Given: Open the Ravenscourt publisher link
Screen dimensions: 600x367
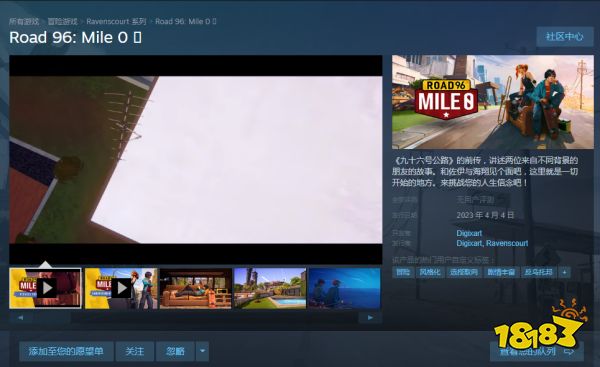Looking at the screenshot, I should click(x=507, y=243).
